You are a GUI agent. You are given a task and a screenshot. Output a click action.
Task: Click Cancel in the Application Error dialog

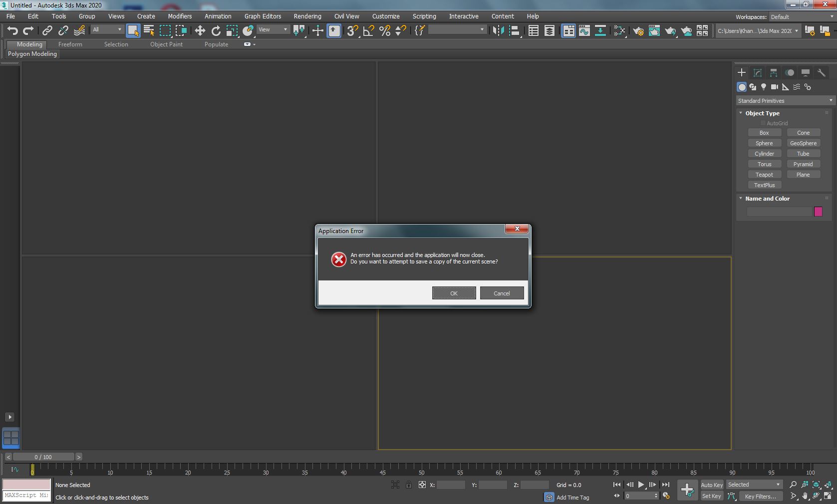tap(502, 293)
